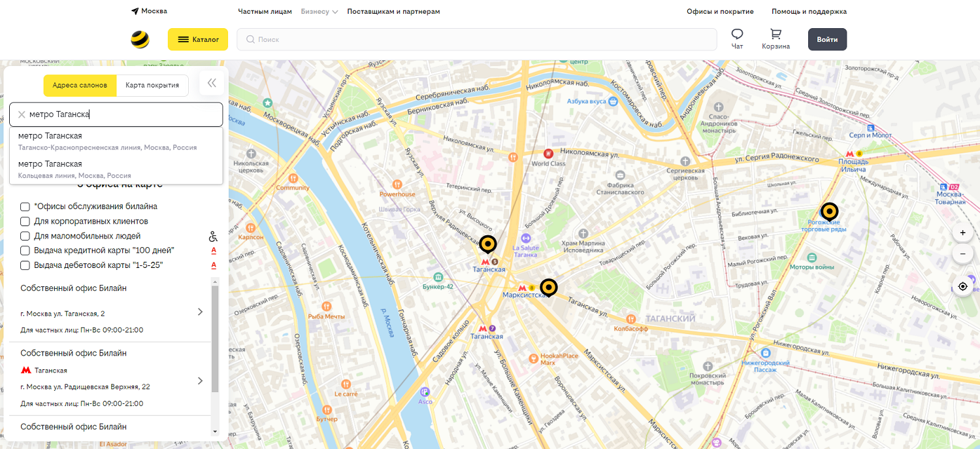This screenshot has width=980, height=449.
Task: Click the La Salute Таганка map icon
Action: click(x=525, y=239)
